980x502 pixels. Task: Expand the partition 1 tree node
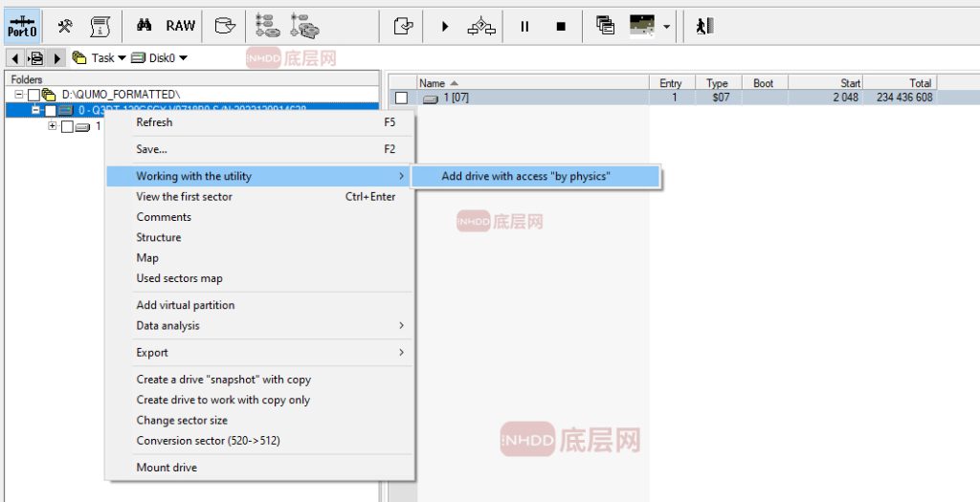tap(53, 126)
